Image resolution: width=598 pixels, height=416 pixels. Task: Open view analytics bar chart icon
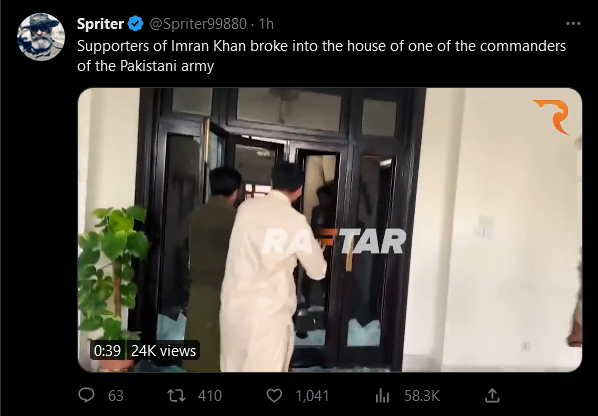(382, 395)
